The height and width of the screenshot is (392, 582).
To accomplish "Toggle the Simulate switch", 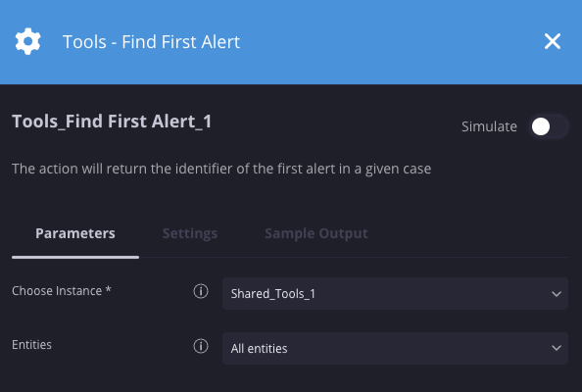I will click(x=549, y=127).
